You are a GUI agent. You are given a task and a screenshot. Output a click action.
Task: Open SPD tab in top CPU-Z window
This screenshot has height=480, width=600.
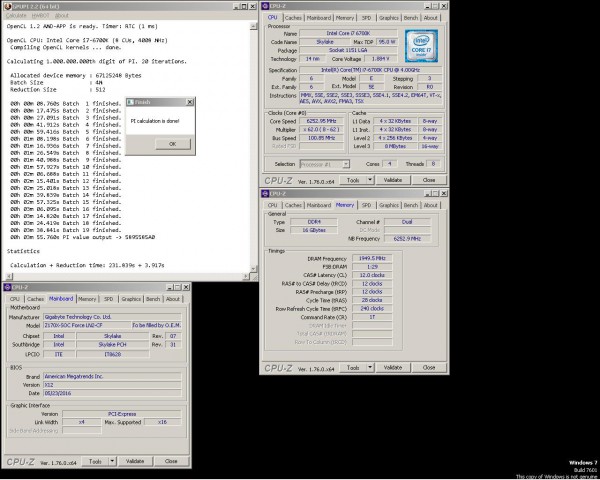coord(367,18)
